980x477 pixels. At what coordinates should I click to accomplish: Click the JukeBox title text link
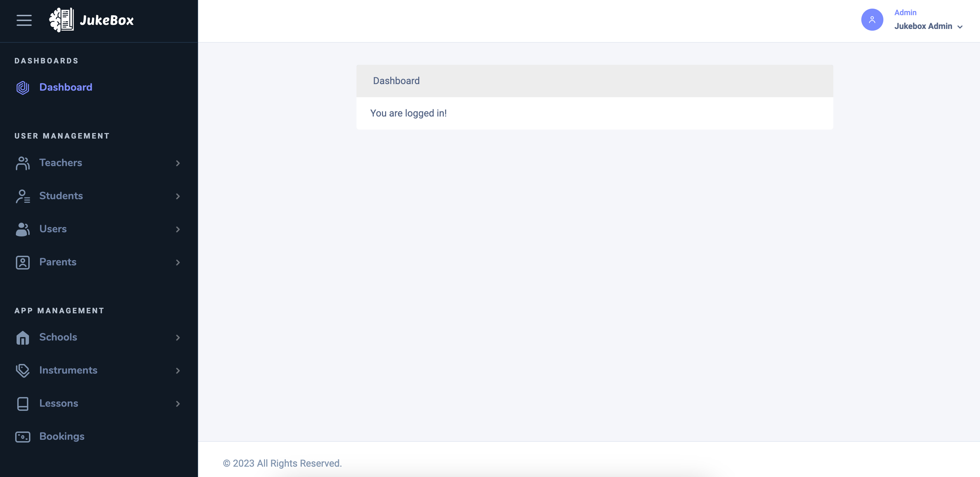107,20
